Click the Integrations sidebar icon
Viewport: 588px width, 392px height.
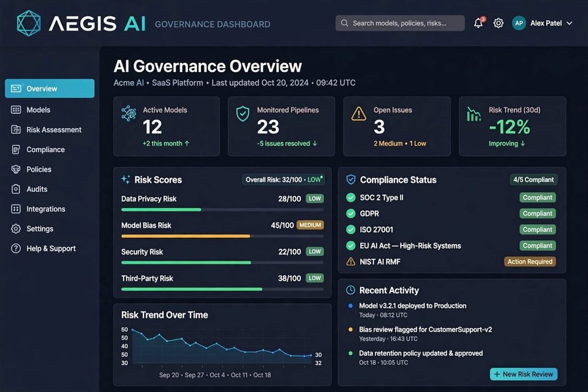(x=16, y=209)
